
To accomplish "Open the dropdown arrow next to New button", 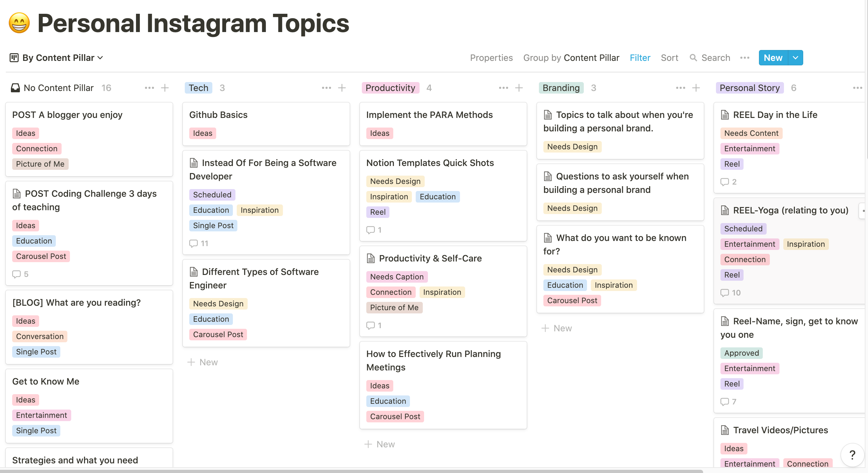I will click(795, 58).
